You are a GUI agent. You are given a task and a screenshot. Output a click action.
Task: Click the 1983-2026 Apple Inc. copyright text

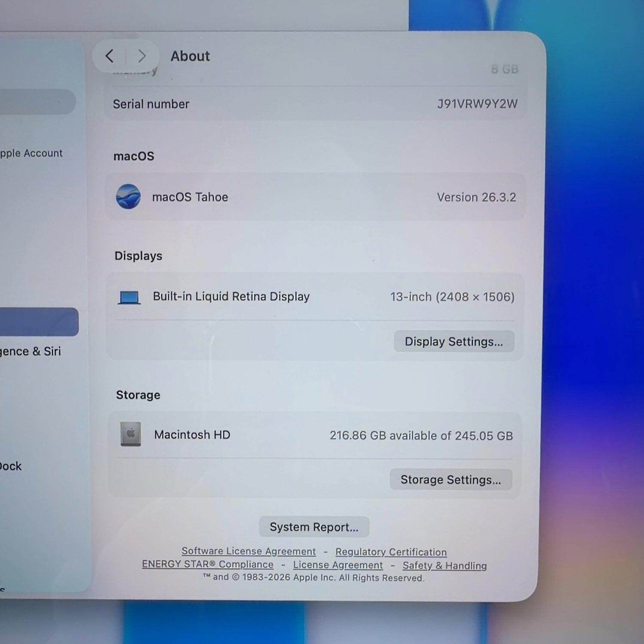coord(313,577)
